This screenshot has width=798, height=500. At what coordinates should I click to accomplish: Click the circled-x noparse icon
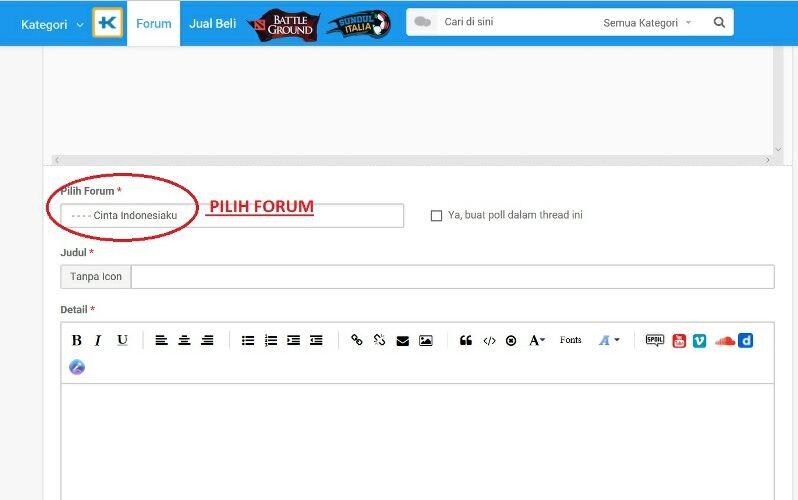coord(511,341)
